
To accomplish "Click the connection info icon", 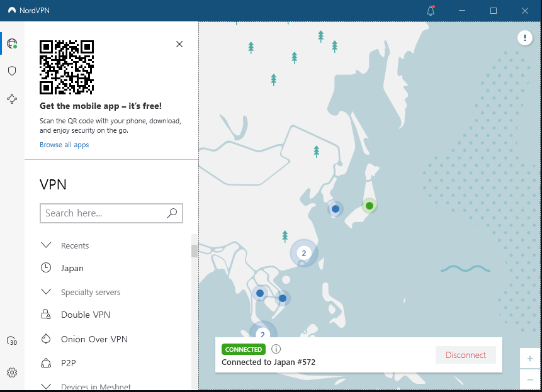I will coord(276,349).
